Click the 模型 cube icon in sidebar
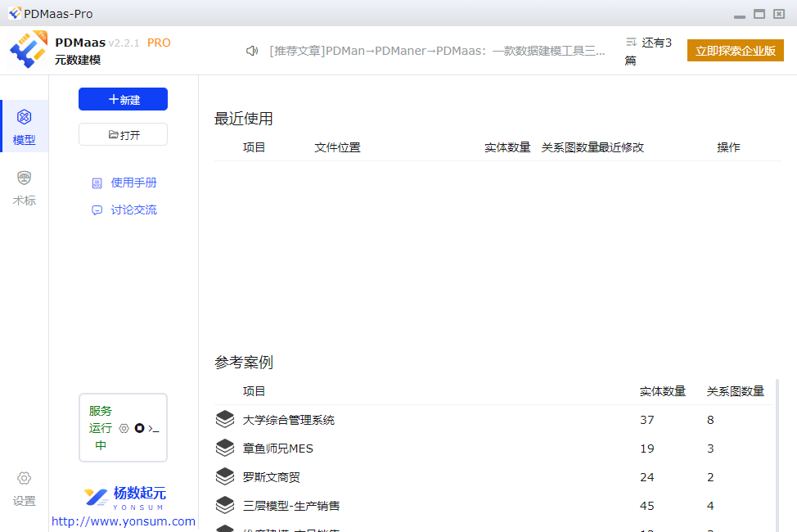This screenshot has width=797, height=532. pyautogui.click(x=24, y=117)
